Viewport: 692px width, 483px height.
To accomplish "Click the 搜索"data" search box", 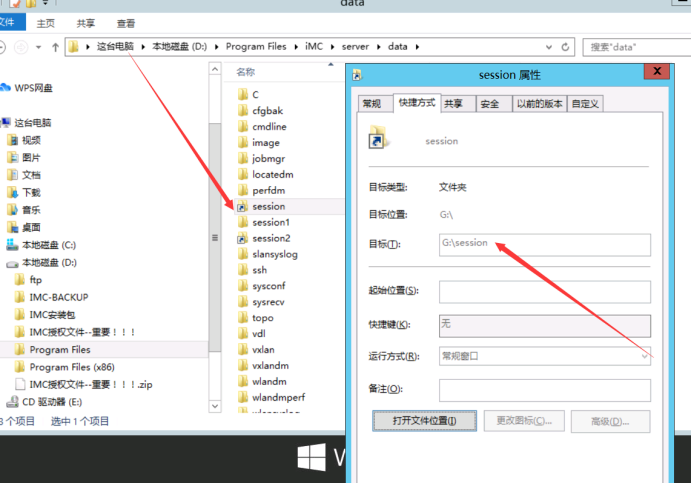I will pos(636,47).
